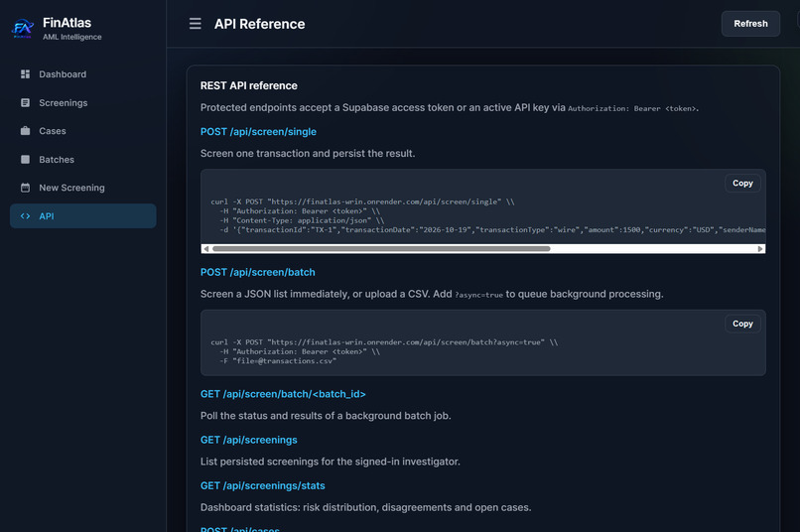The image size is (800, 532).
Task: Click the FinAtlas logo icon
Action: [23, 29]
